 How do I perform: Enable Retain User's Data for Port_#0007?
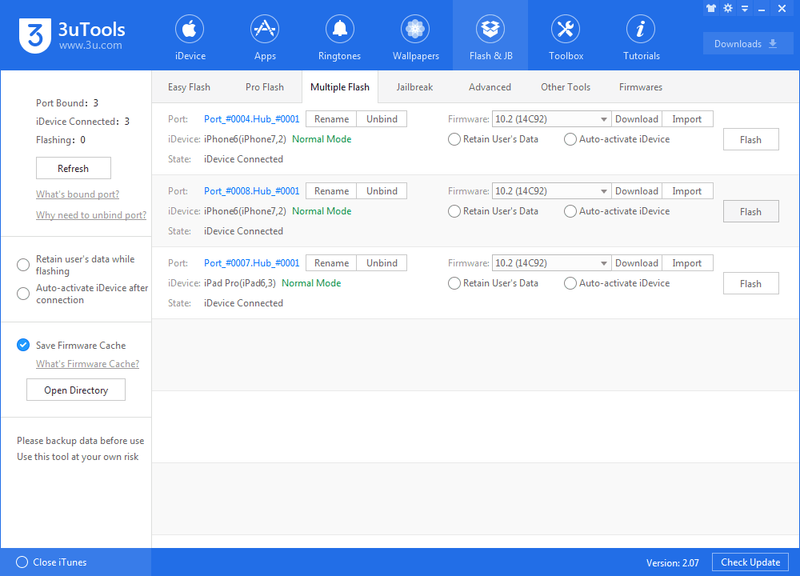tap(454, 283)
